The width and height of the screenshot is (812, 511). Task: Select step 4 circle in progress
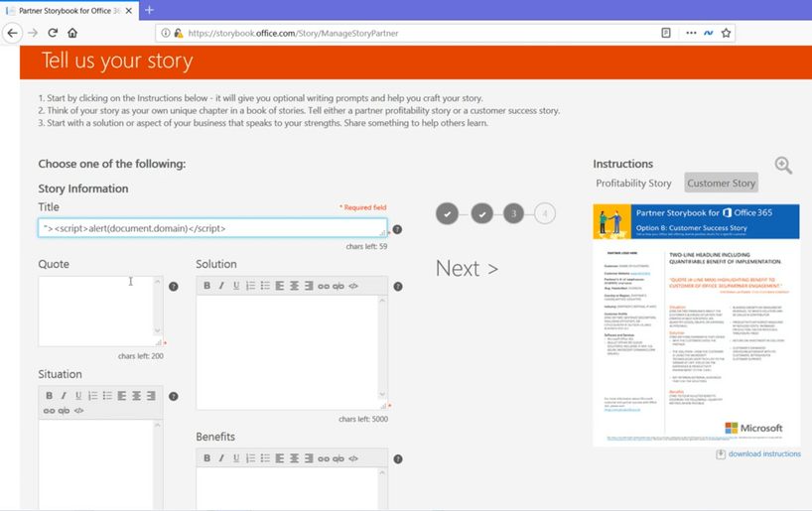click(545, 213)
